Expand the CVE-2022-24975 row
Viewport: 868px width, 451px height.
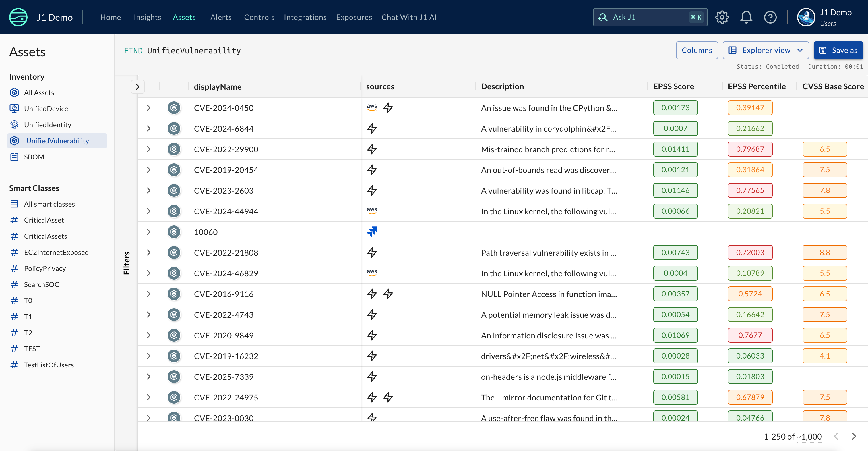[149, 397]
